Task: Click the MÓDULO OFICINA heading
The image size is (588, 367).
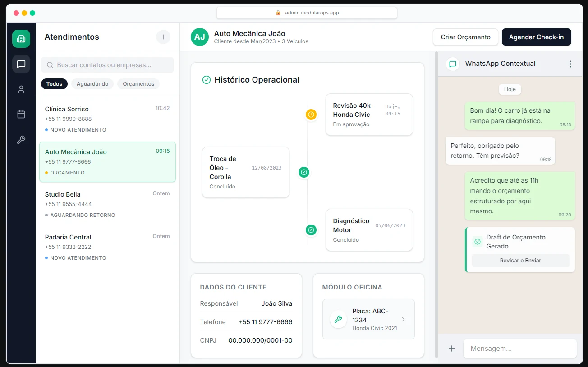Action: (x=352, y=287)
